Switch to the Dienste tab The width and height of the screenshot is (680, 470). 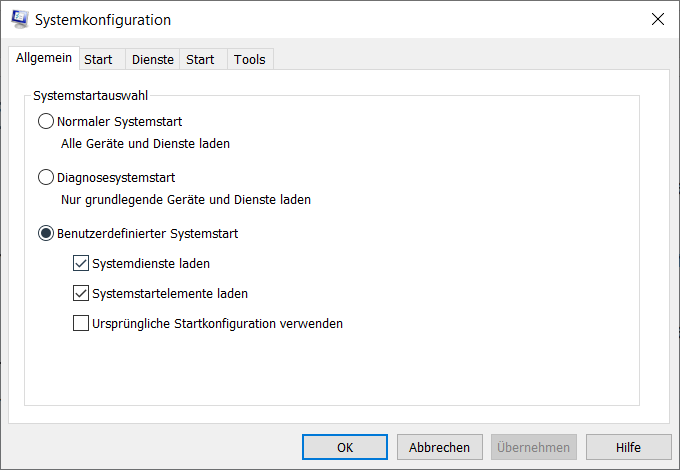coord(153,59)
